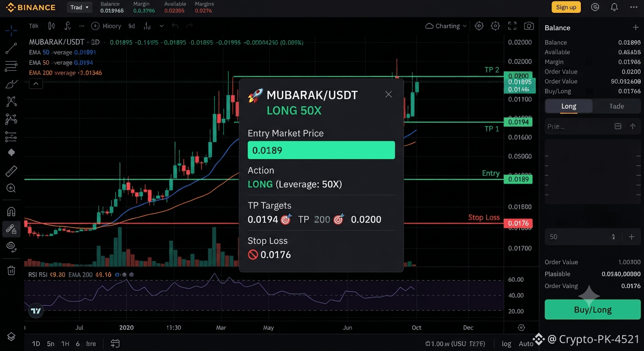644x351 pixels.
Task: Click the EMA 200 indicator legend
Action: [x=65, y=73]
